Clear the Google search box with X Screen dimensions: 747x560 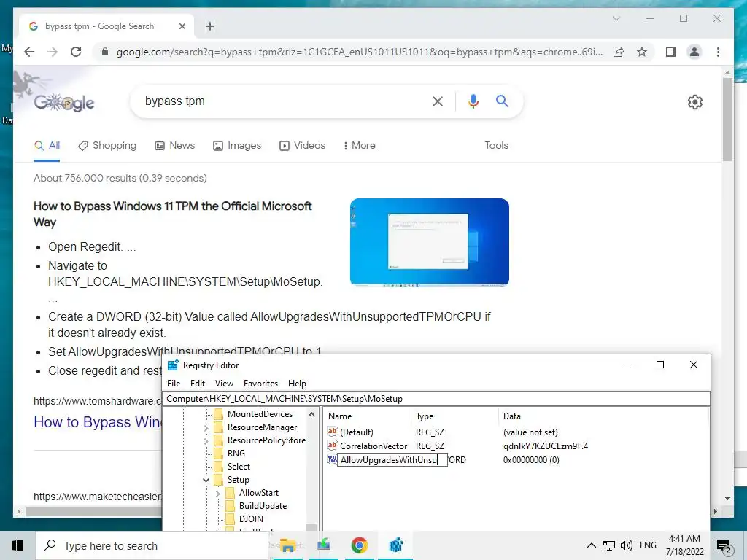(438, 101)
